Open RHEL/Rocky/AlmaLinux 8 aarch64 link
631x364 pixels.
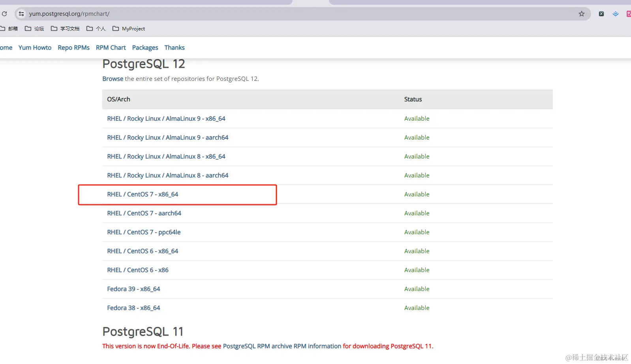pyautogui.click(x=168, y=175)
